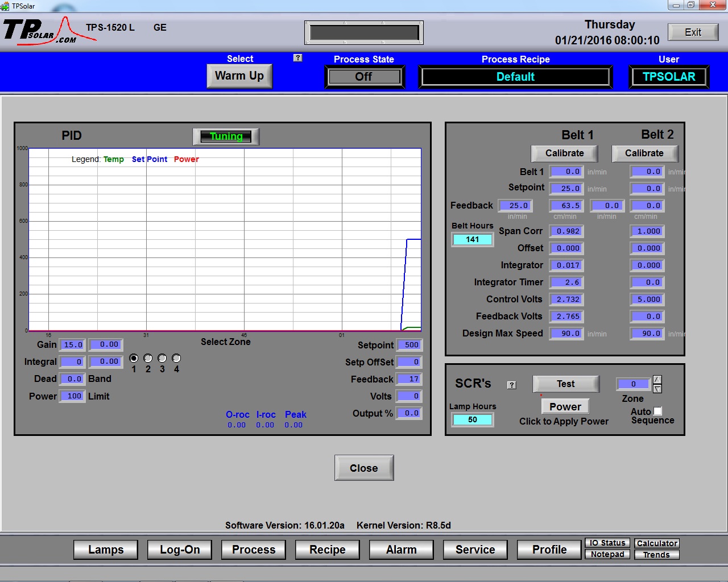This screenshot has height=582, width=728.
Task: Click the Belt 1 Design Max Speed field
Action: tap(567, 333)
